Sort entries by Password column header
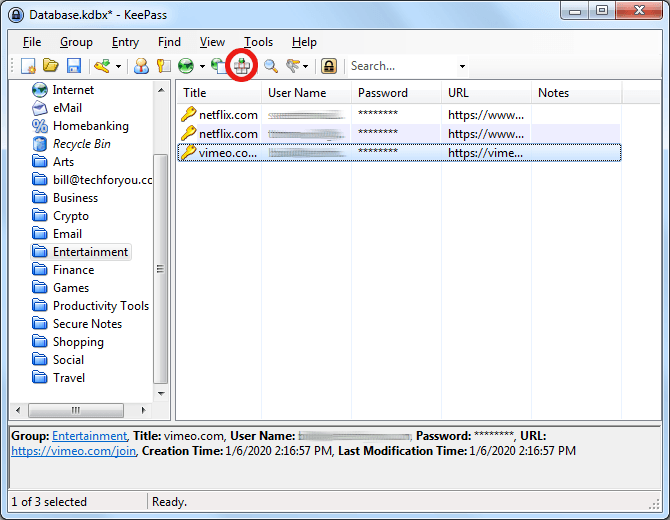Viewport: 670px width, 520px height. click(396, 93)
